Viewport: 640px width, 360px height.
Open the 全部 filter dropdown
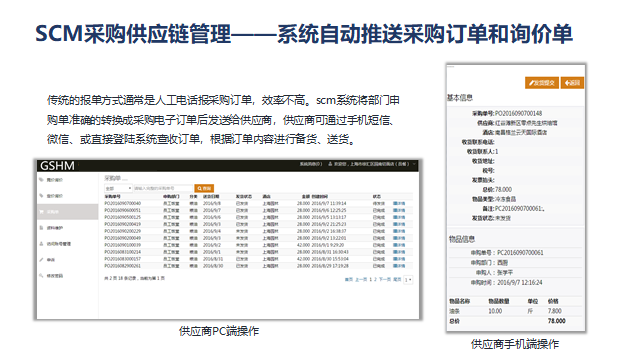pyautogui.click(x=118, y=188)
